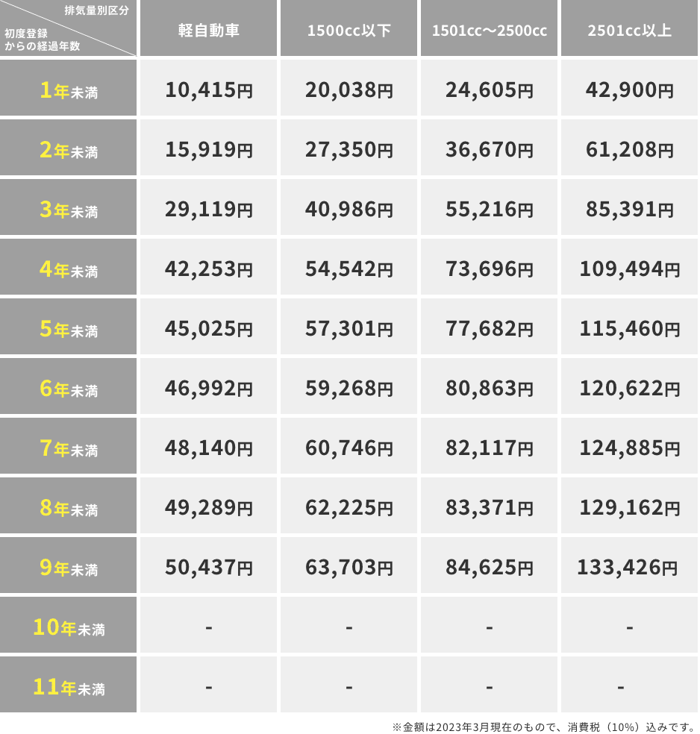Click the 1年未満 row header
Screen dimensions: 700x734
pyautogui.click(x=69, y=91)
